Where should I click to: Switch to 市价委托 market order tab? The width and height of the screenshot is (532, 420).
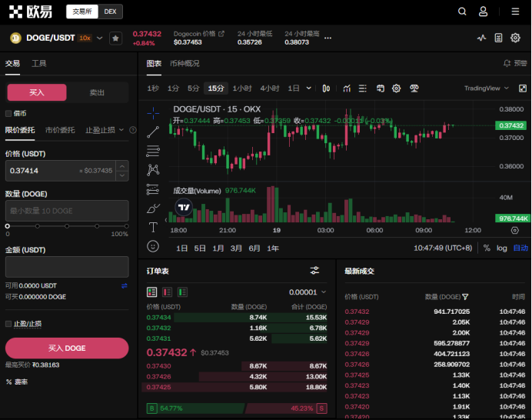[60, 130]
